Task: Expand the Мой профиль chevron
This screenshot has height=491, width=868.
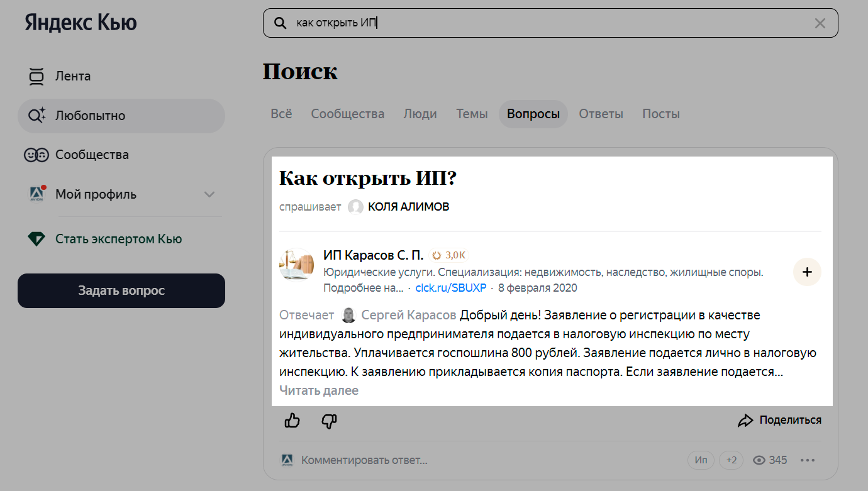Action: 209,194
